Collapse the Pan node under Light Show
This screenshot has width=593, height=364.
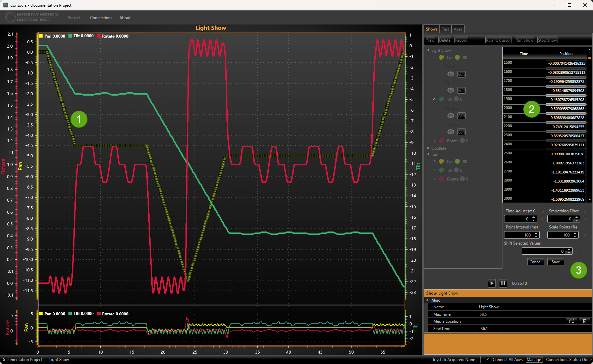(434, 57)
